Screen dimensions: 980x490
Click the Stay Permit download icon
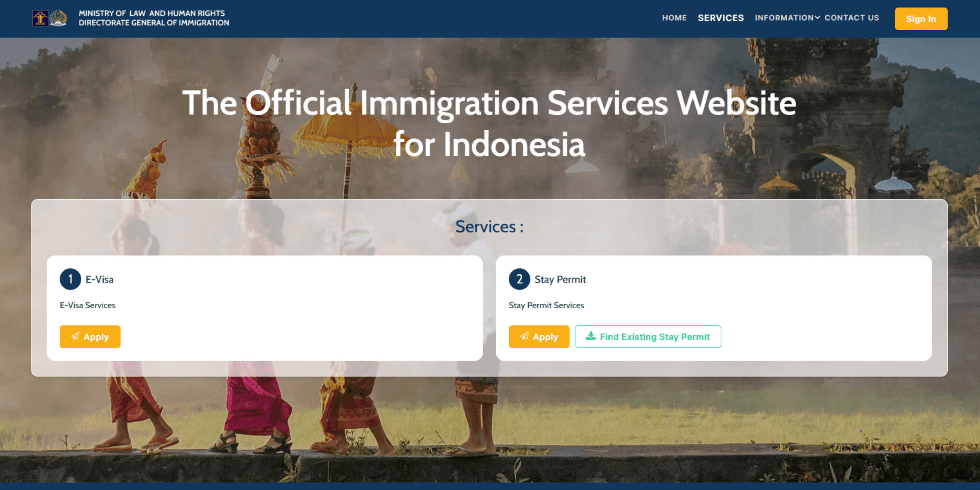click(589, 336)
